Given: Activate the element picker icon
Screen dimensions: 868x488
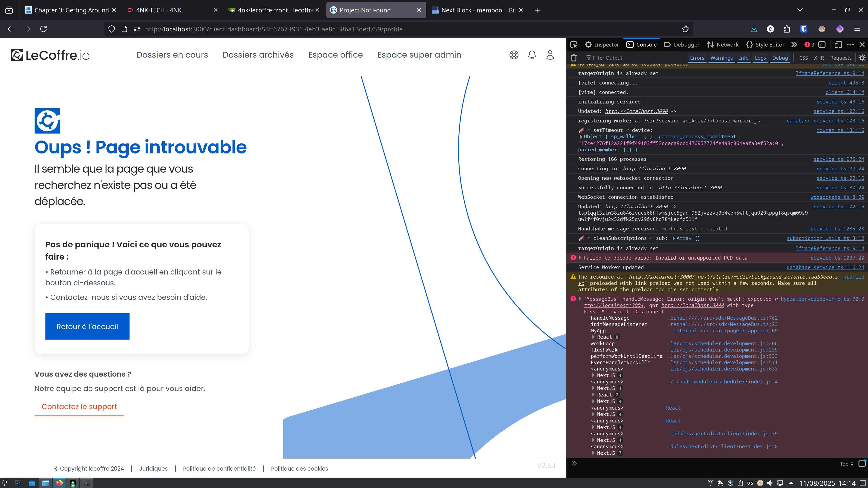Looking at the screenshot, I should click(573, 45).
